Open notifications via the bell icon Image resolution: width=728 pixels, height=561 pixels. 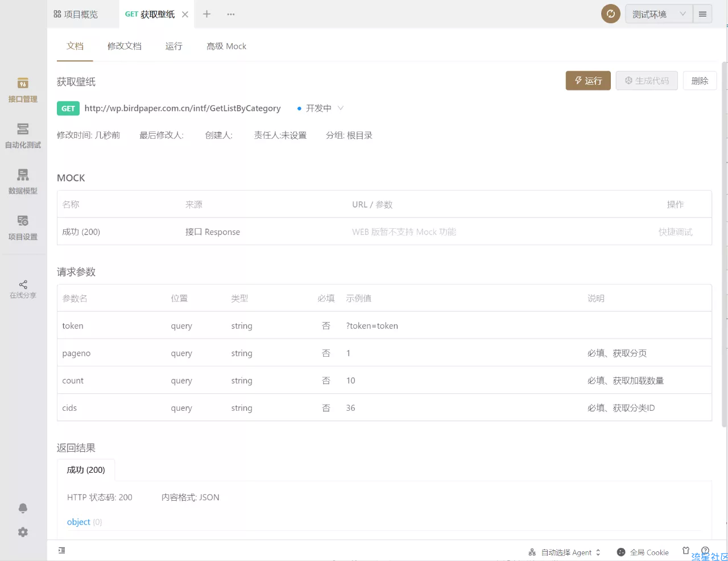coord(23,508)
